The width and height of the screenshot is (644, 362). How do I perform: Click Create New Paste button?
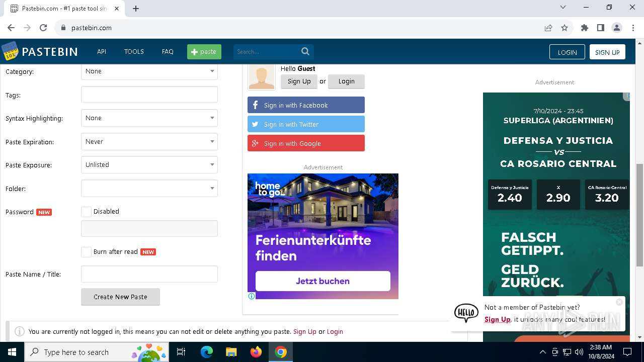[x=120, y=297]
